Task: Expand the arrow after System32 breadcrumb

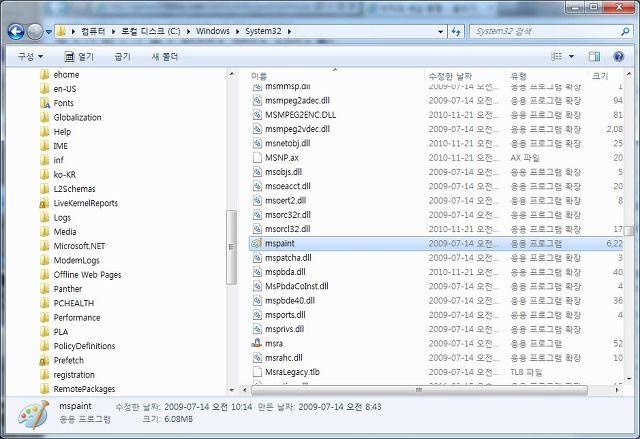Action: 289,31
